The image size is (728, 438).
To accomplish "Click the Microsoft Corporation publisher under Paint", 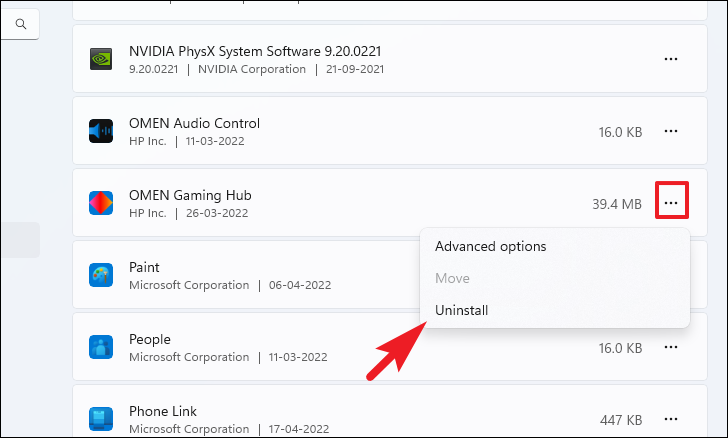I will pos(189,285).
